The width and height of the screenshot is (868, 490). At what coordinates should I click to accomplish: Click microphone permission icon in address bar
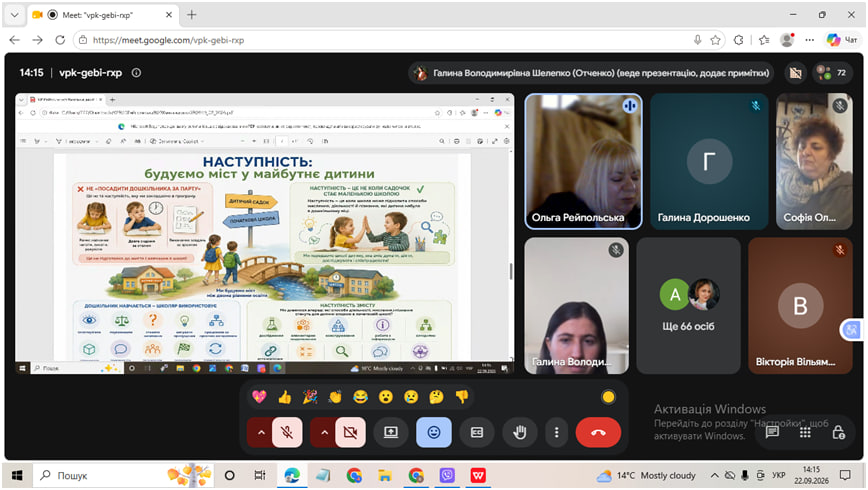[x=698, y=40]
